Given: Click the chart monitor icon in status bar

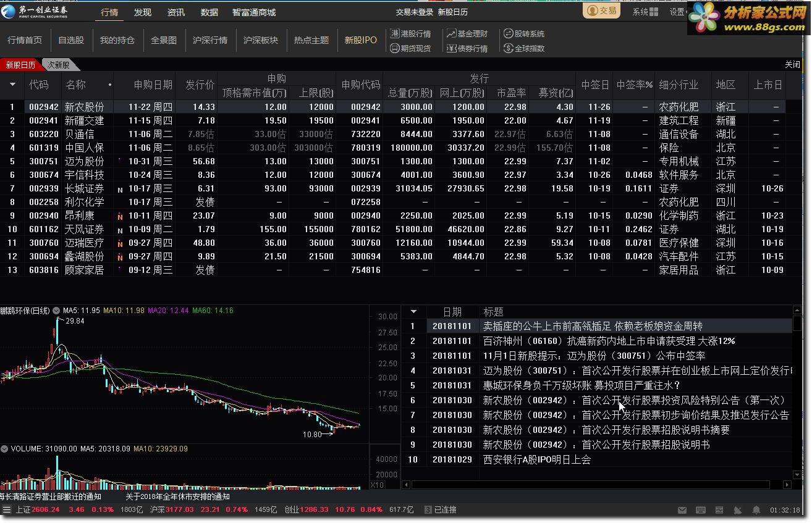Looking at the screenshot, I should tap(719, 510).
